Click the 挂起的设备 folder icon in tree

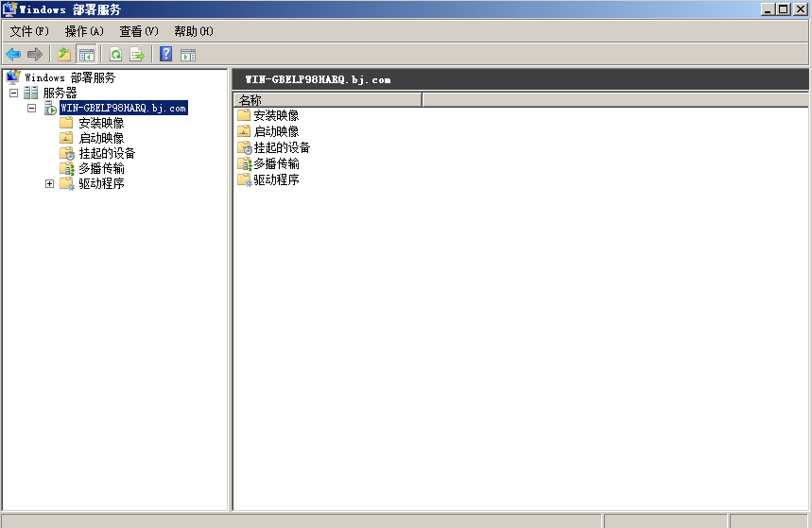(x=67, y=153)
